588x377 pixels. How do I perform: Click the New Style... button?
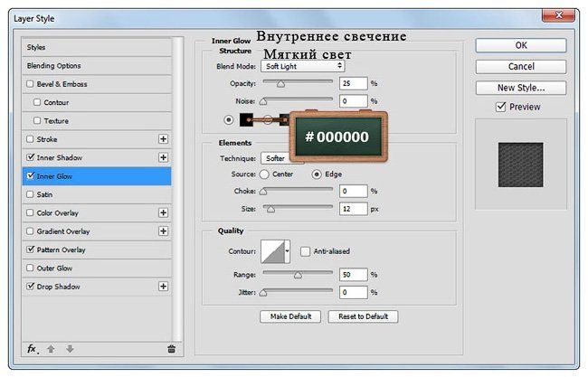pos(521,88)
